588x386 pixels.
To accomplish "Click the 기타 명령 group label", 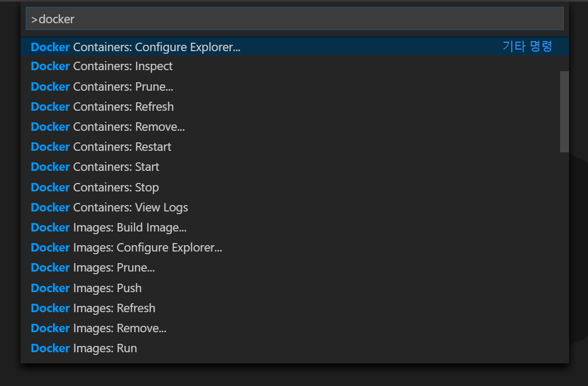I will tap(527, 46).
